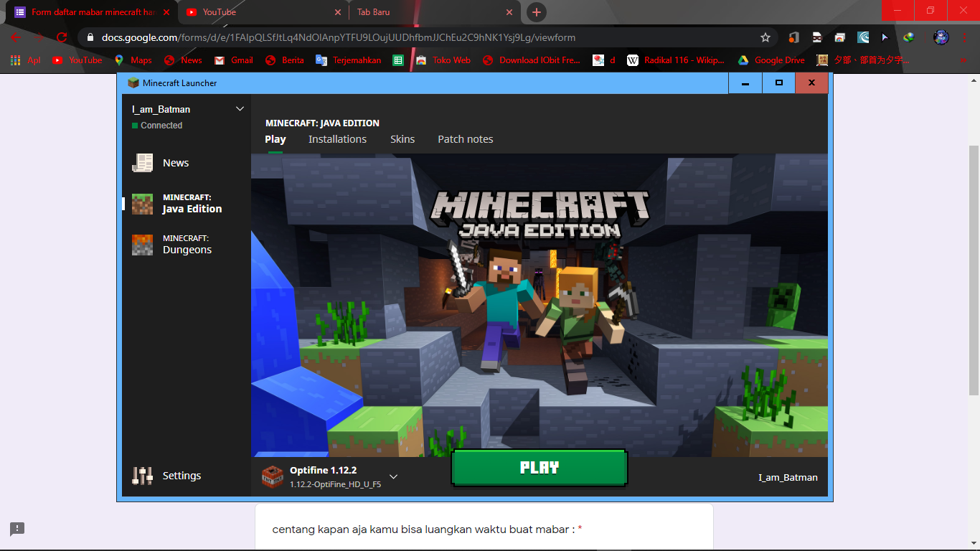The image size is (980, 551).
Task: Open the YouTube bookmark
Action: pos(77,60)
